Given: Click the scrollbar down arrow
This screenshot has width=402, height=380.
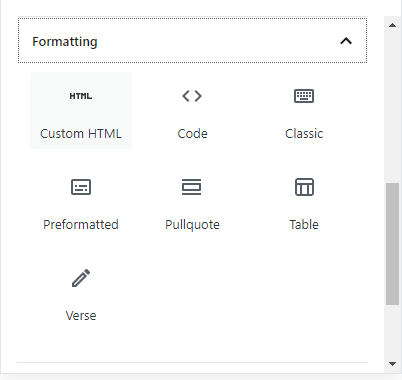Looking at the screenshot, I should (392, 364).
